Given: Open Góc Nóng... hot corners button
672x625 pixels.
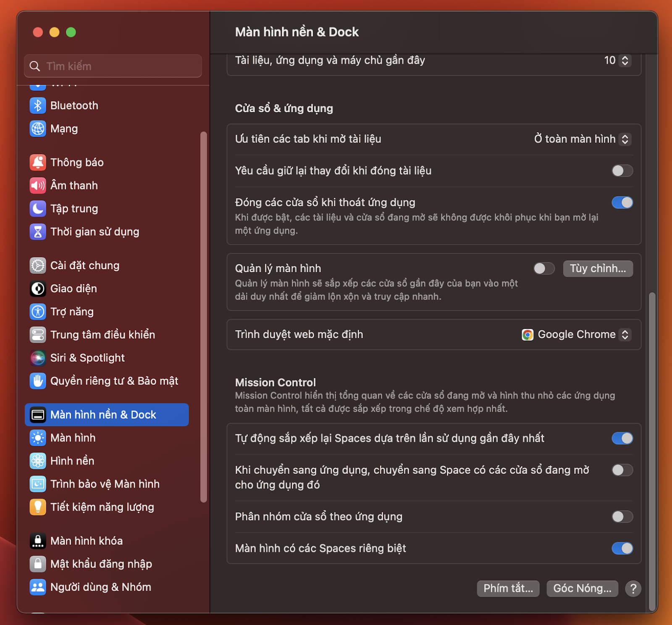Looking at the screenshot, I should (x=582, y=588).
